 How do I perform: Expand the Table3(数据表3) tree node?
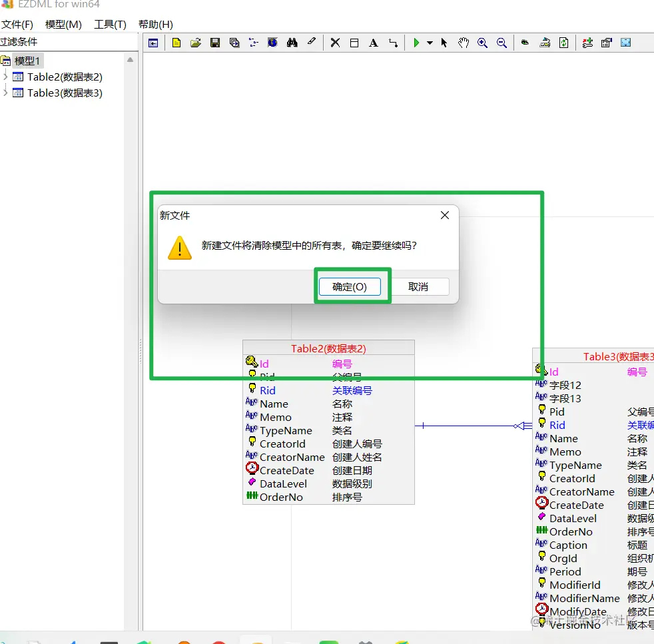(5, 93)
